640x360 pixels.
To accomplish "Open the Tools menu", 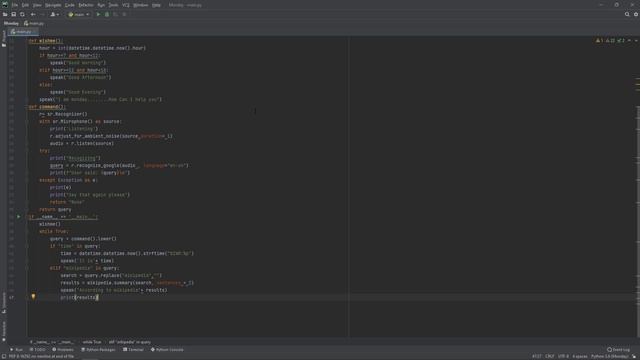I will [x=113, y=5].
